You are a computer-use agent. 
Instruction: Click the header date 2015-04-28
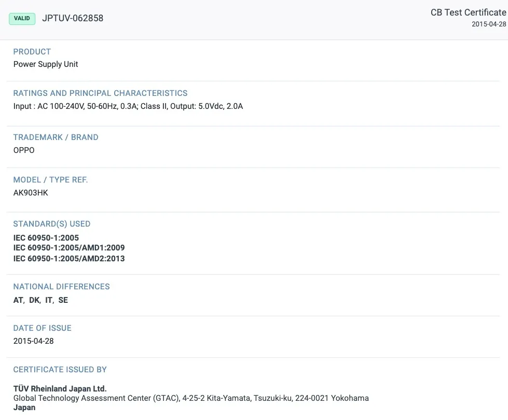[489, 24]
